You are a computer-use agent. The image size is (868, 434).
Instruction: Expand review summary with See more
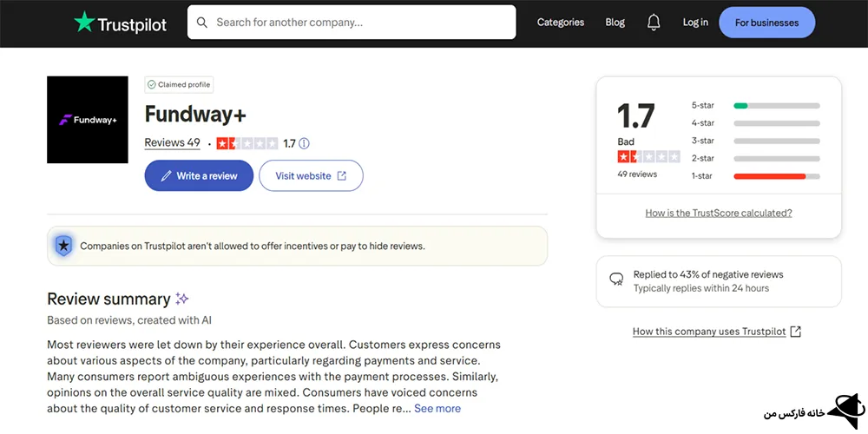click(x=437, y=408)
